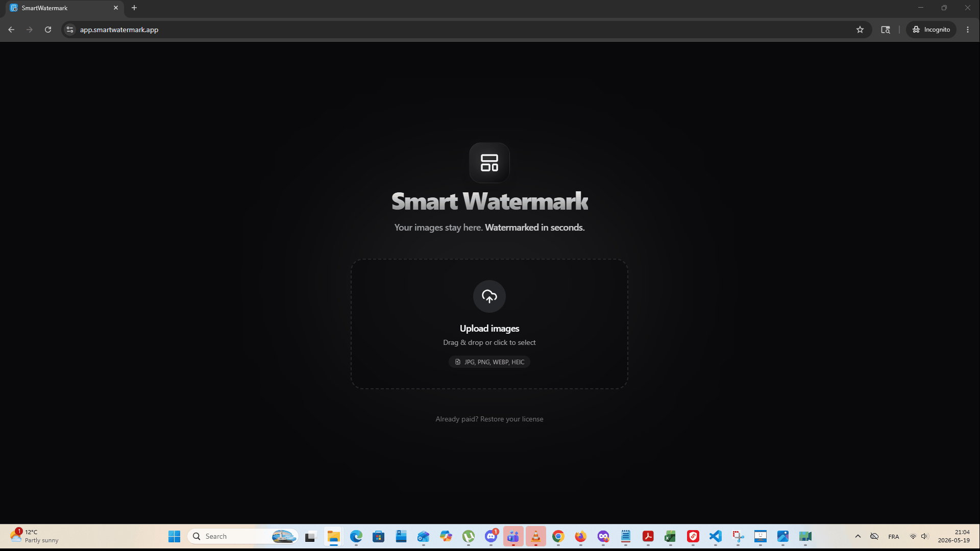
Task: Click the FRA language indicator
Action: tap(894, 537)
